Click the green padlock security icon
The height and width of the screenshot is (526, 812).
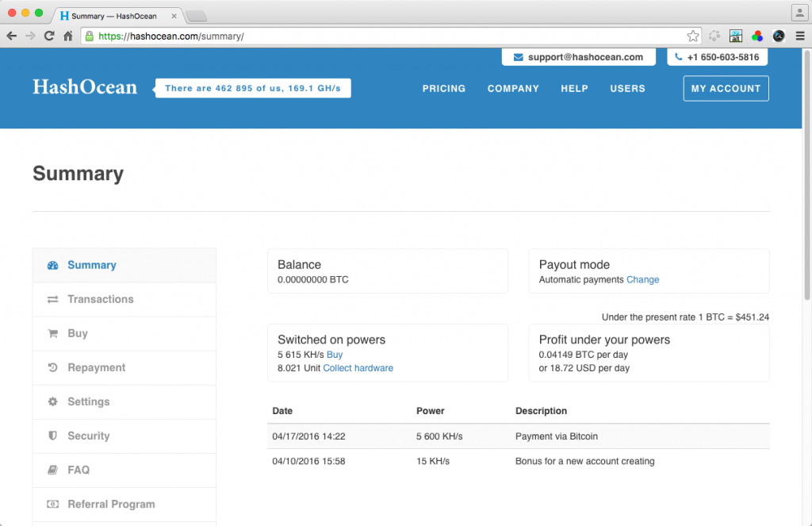tap(90, 36)
